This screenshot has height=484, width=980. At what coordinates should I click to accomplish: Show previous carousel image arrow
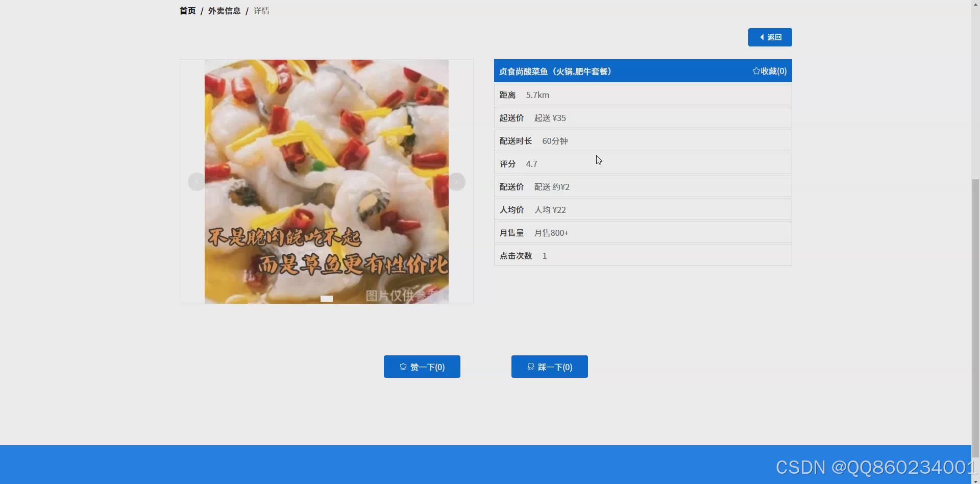tap(197, 182)
